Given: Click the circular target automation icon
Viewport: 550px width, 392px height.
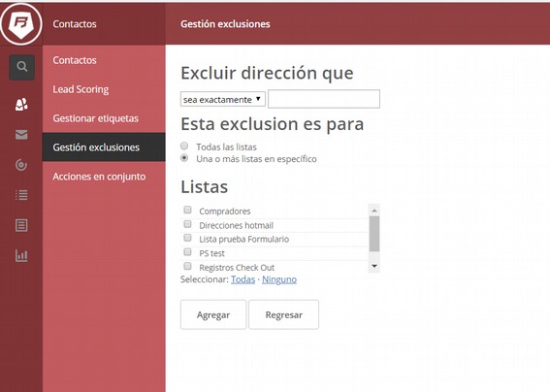Looking at the screenshot, I should pyautogui.click(x=21, y=165).
